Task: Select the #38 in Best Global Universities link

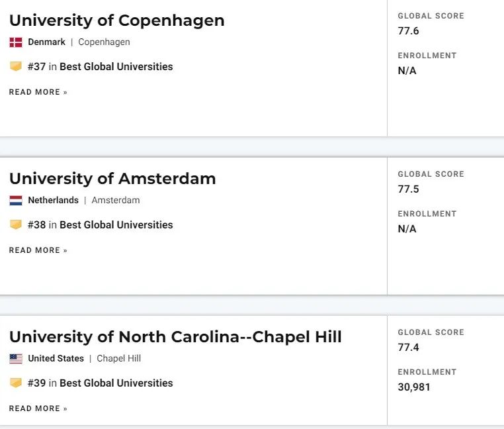Action: [101, 225]
